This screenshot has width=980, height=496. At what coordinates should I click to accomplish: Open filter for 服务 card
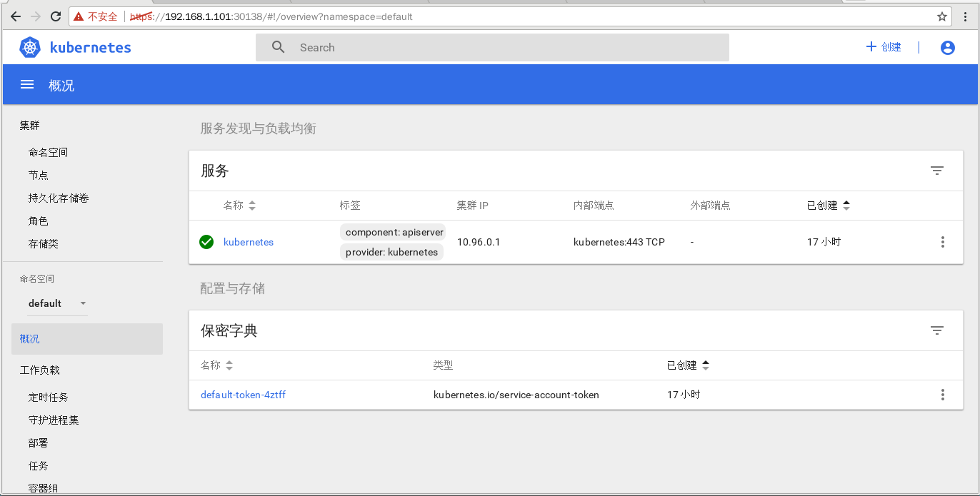(x=937, y=171)
